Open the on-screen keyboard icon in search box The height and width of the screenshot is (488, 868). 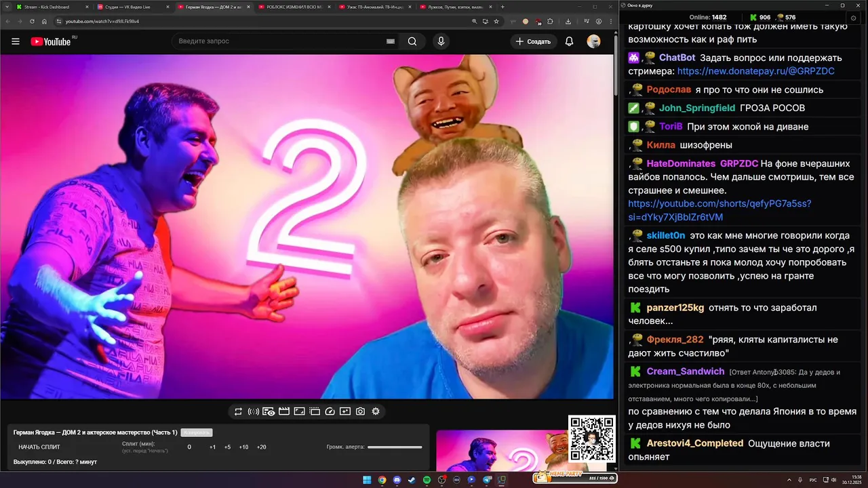(391, 41)
